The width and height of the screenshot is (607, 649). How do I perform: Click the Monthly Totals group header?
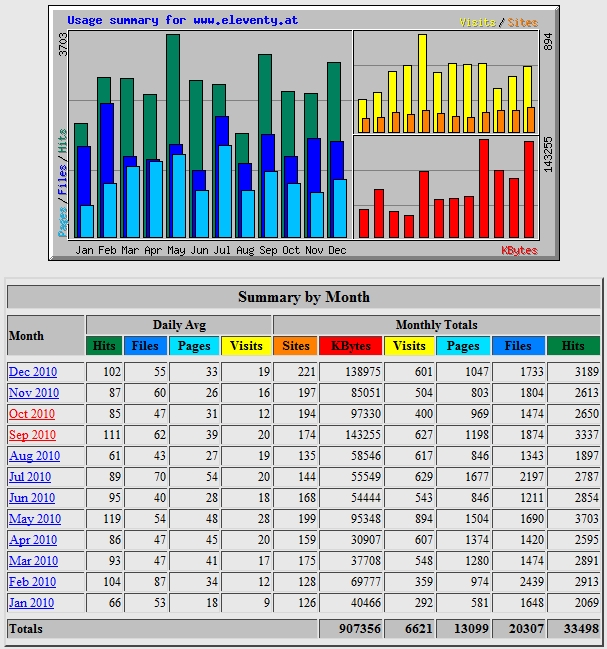(x=436, y=325)
